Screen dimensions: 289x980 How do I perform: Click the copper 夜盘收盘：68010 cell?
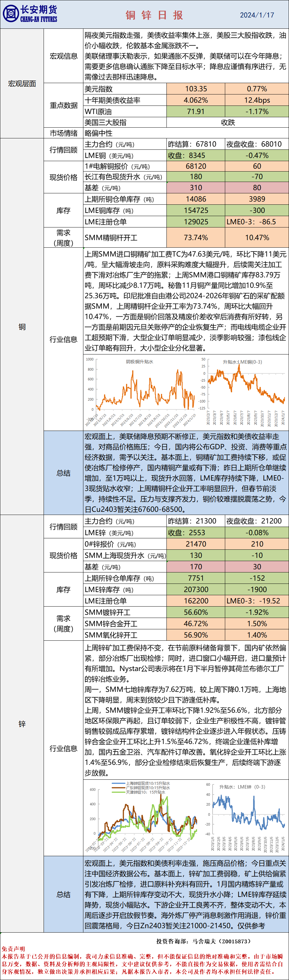pos(257,144)
